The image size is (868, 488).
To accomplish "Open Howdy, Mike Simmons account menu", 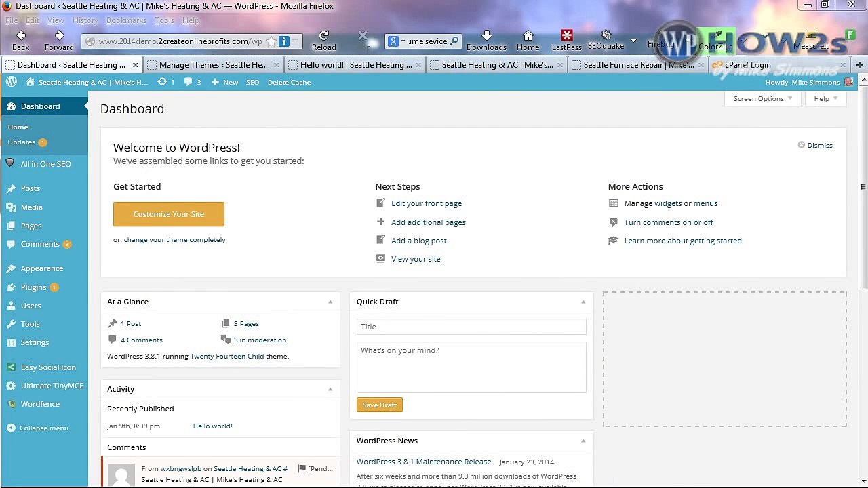I will point(809,82).
